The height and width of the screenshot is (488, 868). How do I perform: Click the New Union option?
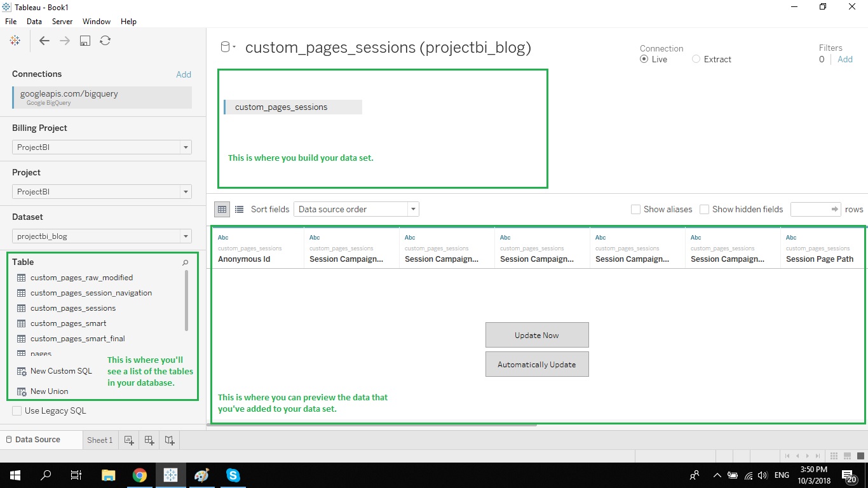43,391
